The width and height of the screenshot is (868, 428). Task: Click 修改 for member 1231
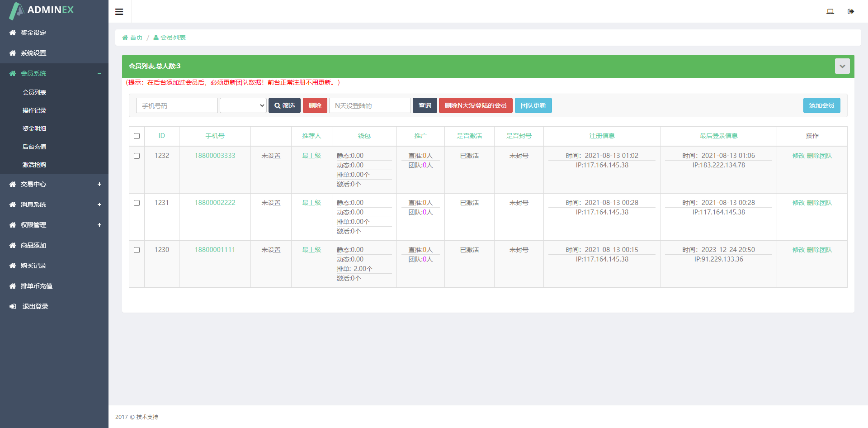[x=798, y=203]
